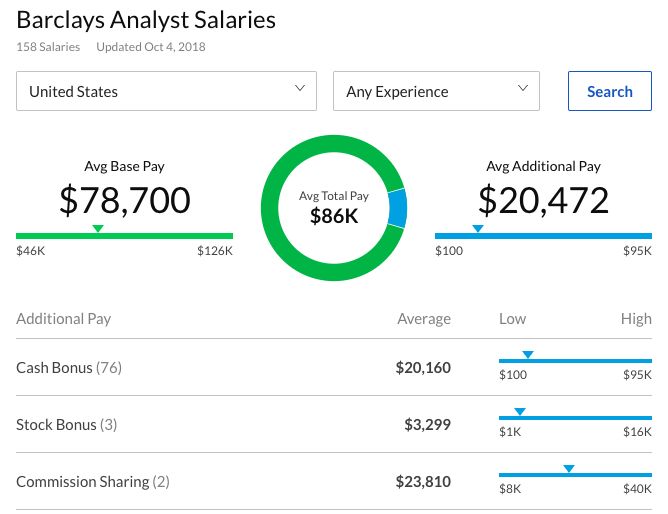The width and height of the screenshot is (668, 514).
Task: Click the Avg Additional Pay label
Action: coord(544,166)
